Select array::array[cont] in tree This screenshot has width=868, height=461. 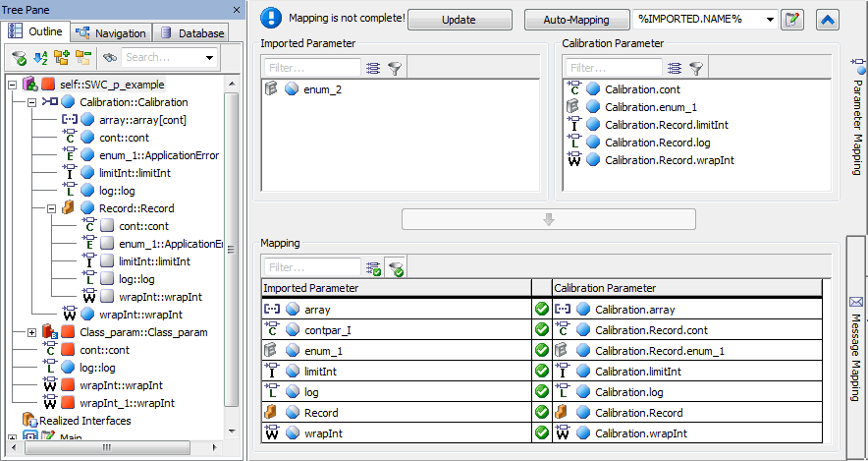142,120
